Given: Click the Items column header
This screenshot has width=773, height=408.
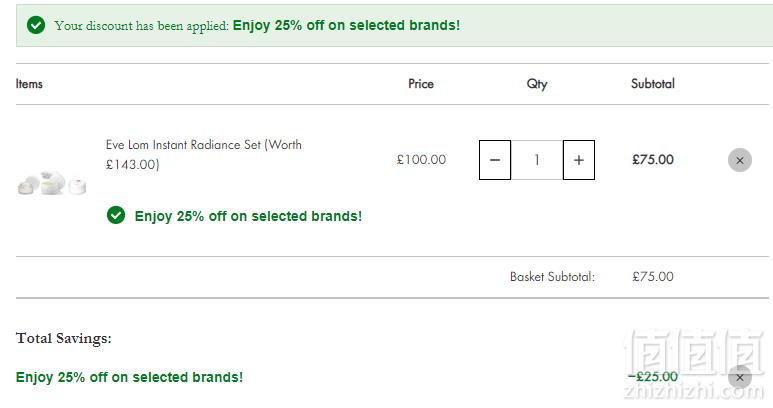Looking at the screenshot, I should coord(29,84).
